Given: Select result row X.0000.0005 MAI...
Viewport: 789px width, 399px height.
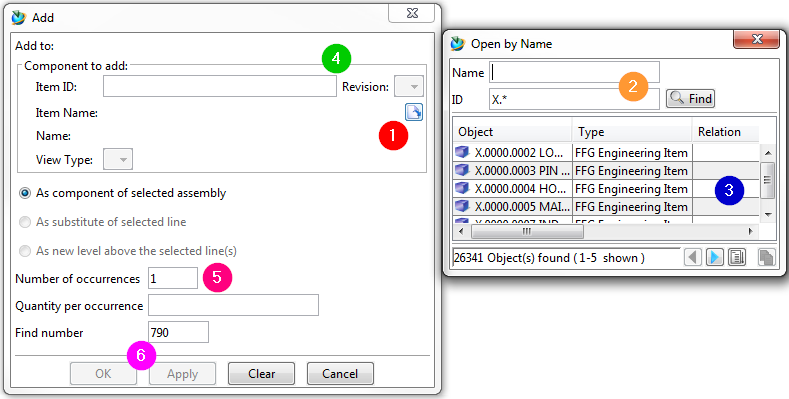Looking at the screenshot, I should pyautogui.click(x=606, y=206).
